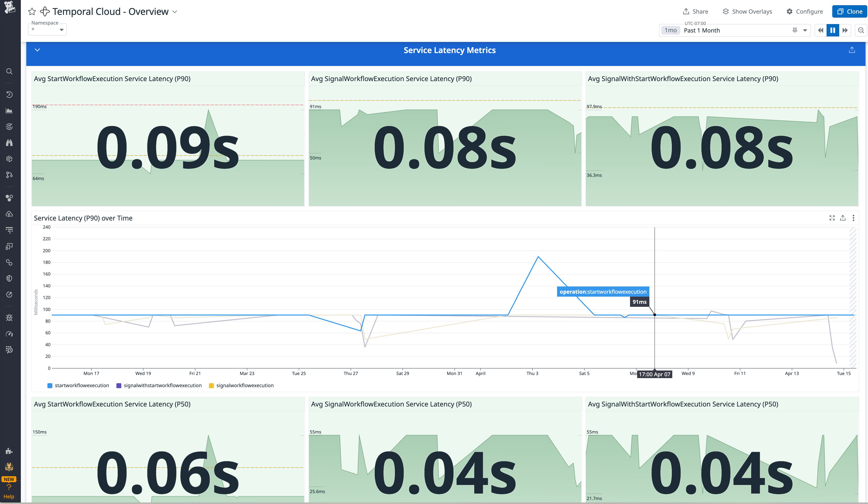Viewport: 868px width, 504px height.
Task: Collapse the Service Latency Metrics section
Action: point(37,50)
